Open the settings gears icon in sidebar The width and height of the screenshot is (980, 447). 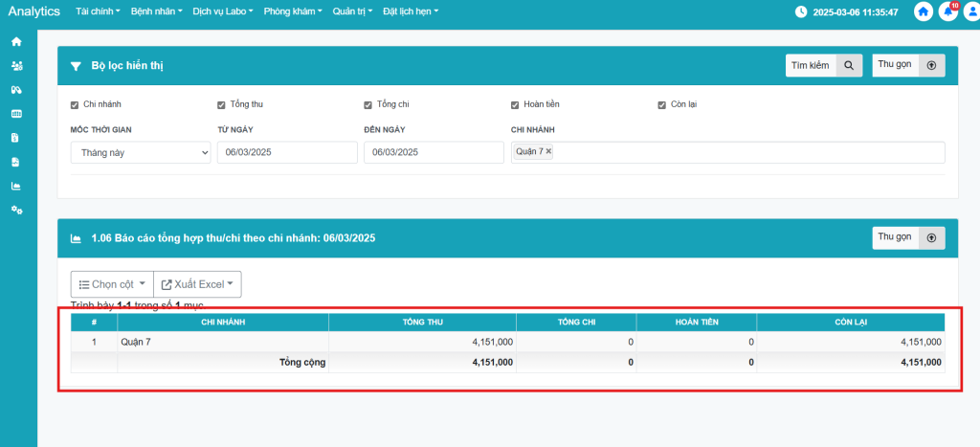click(x=16, y=210)
